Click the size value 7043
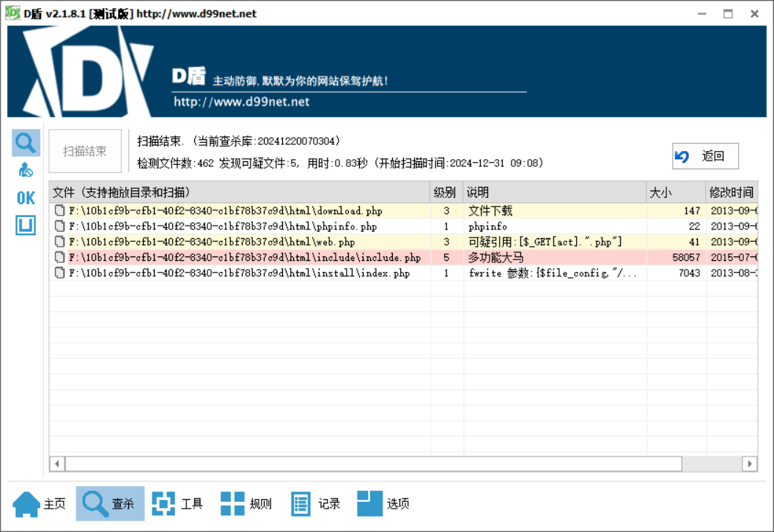This screenshot has height=532, width=774. pos(689,273)
